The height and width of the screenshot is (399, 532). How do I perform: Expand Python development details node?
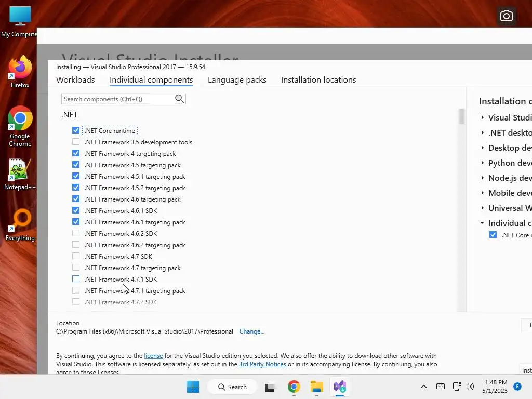(x=483, y=163)
